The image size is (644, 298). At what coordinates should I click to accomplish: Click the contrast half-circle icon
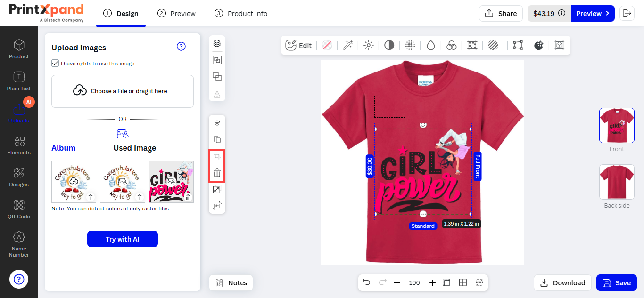[x=389, y=45]
